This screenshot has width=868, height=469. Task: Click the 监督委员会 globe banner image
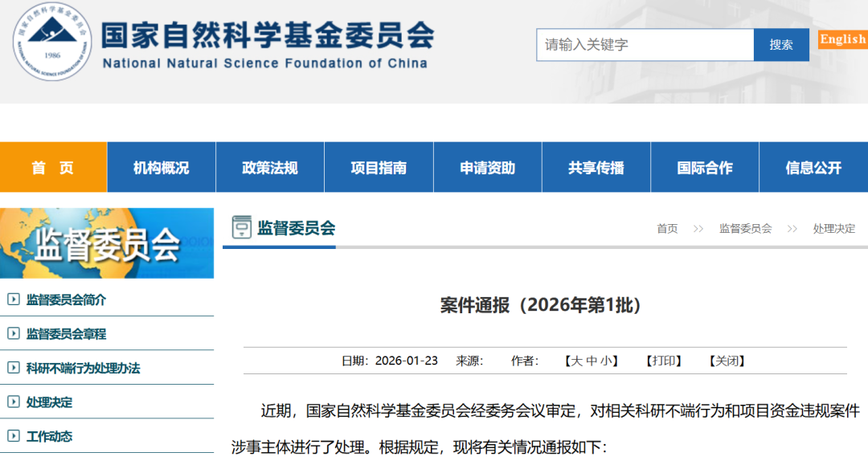(x=107, y=243)
